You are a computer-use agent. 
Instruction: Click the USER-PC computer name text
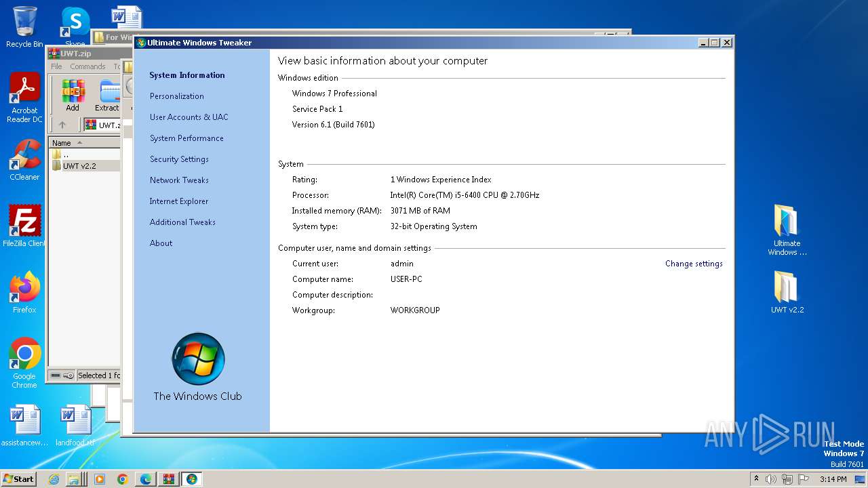(406, 279)
